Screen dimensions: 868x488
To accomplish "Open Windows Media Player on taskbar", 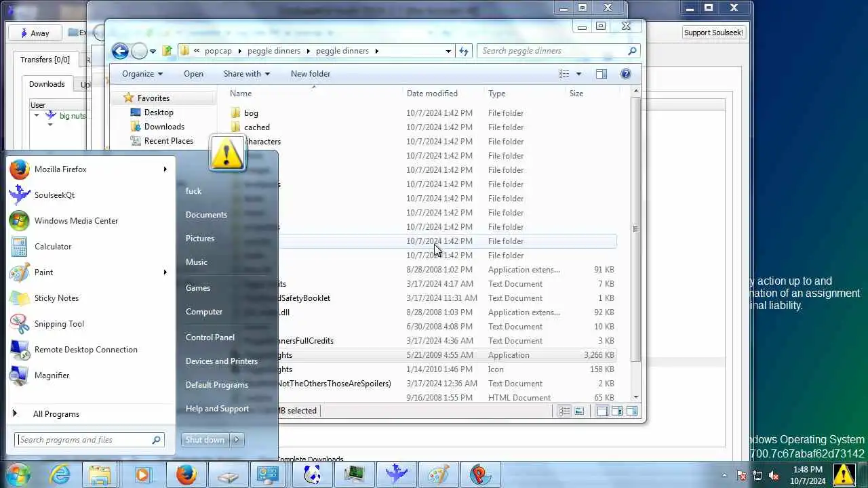I will (142, 474).
